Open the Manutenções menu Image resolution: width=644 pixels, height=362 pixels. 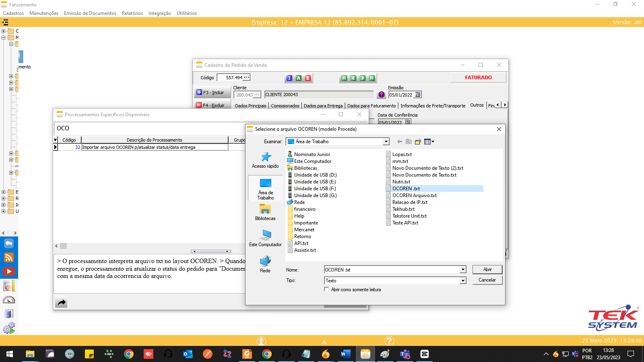point(44,13)
